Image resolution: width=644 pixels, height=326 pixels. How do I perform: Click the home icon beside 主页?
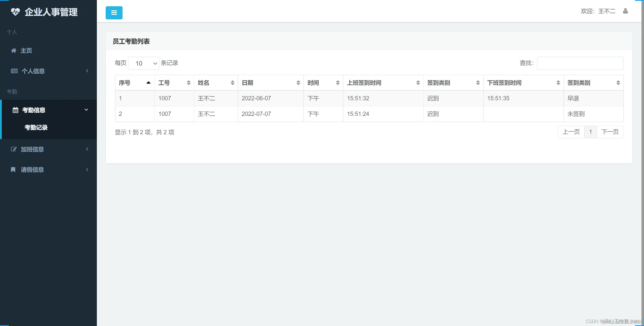[x=14, y=51]
